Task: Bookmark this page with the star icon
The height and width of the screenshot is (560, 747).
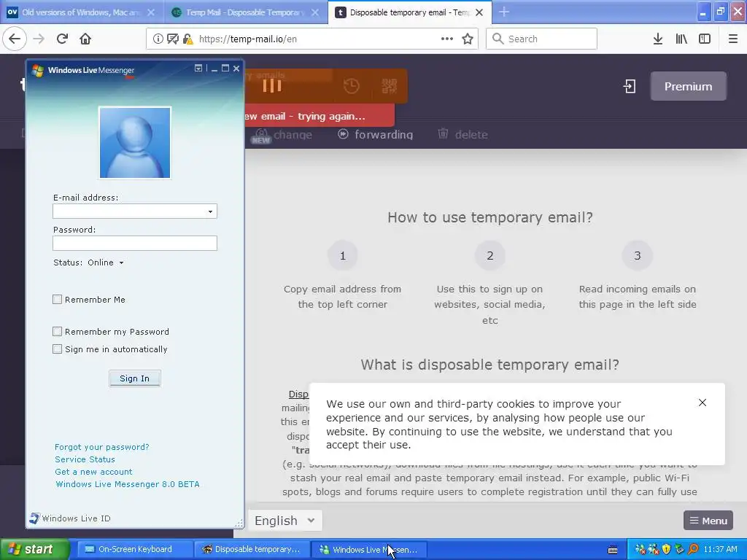Action: [468, 39]
